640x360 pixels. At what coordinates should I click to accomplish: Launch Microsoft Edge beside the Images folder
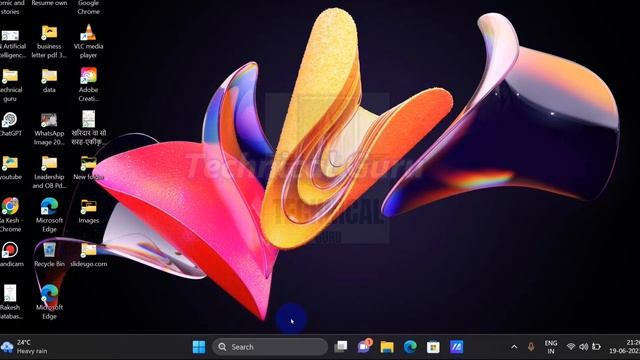click(x=49, y=215)
